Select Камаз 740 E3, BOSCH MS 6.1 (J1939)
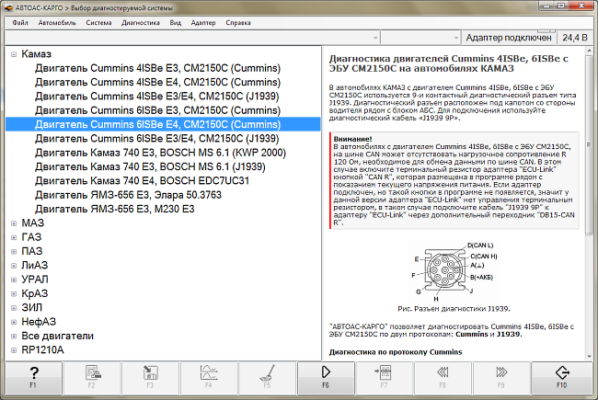This screenshot has height=400, width=598. click(150, 167)
